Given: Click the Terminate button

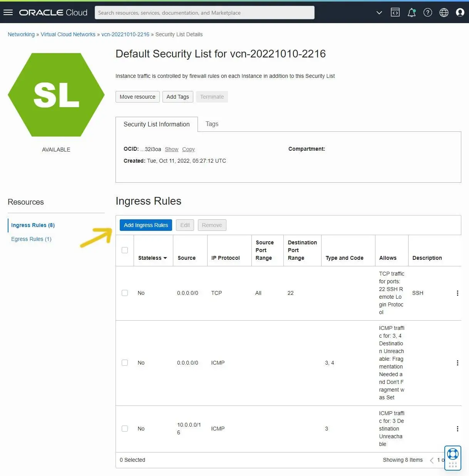Looking at the screenshot, I should pyautogui.click(x=212, y=97).
